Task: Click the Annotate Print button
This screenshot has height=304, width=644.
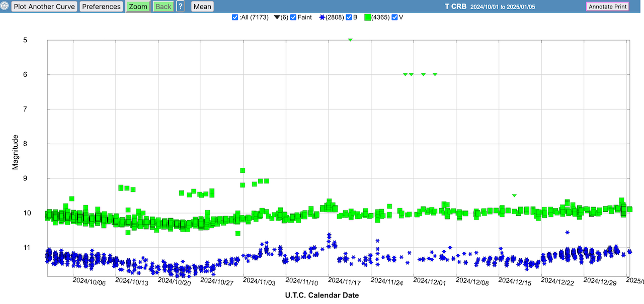Action: [607, 7]
